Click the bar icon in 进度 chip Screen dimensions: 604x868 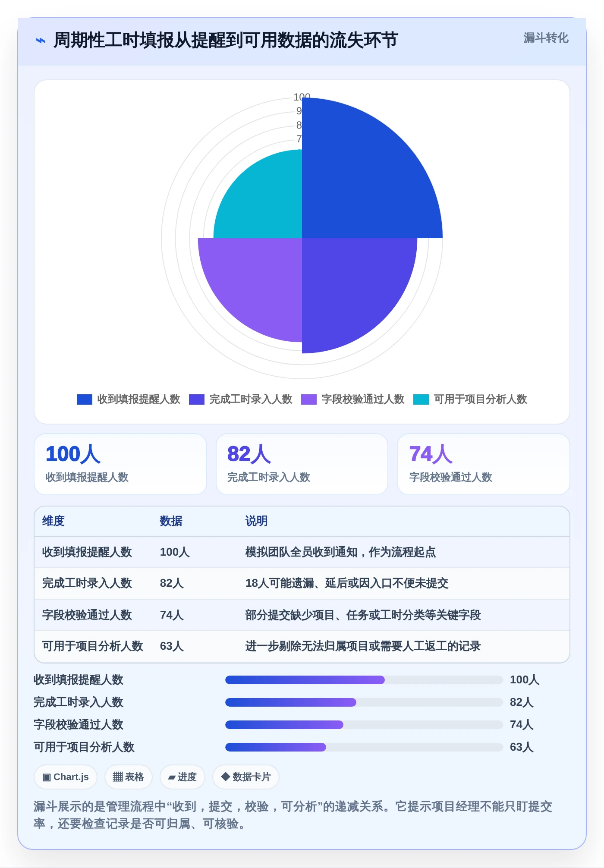(172, 777)
